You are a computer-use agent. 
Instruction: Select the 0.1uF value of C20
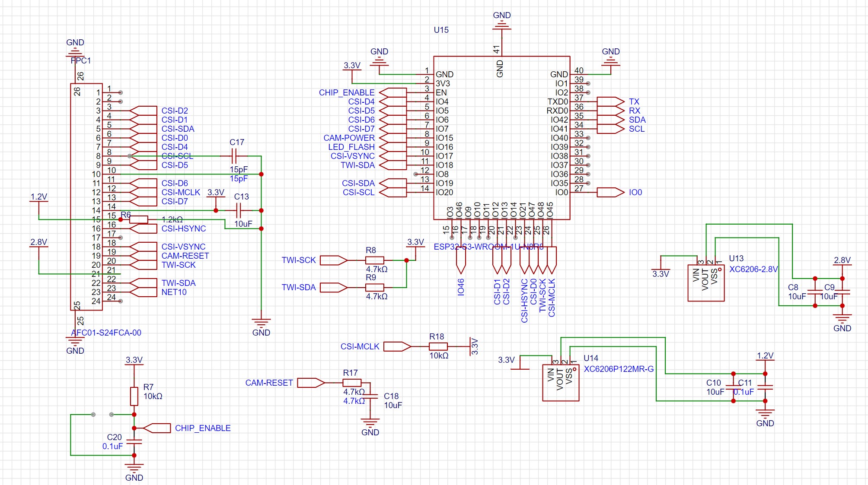[x=112, y=446]
